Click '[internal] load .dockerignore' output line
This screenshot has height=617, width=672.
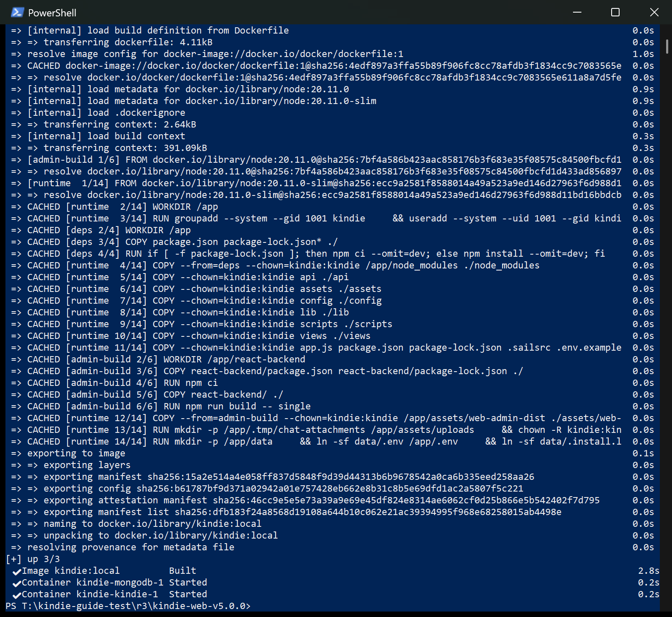click(106, 113)
